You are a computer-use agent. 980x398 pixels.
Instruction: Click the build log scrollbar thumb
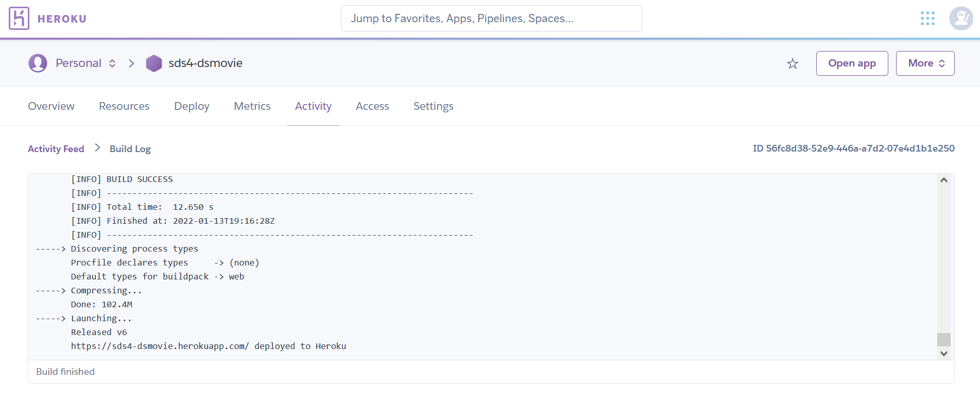[943, 339]
